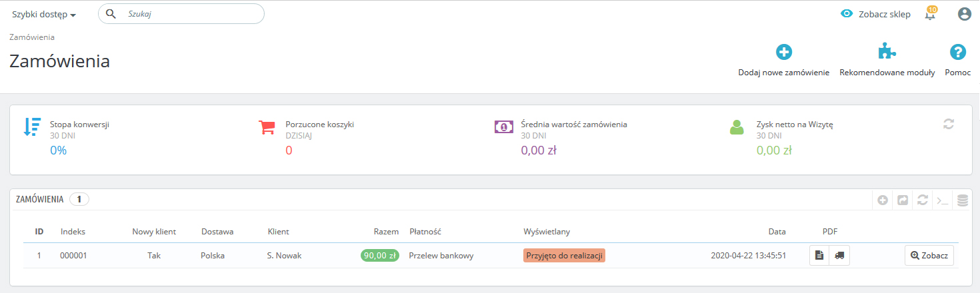Refresh the orders list

pos(923,200)
